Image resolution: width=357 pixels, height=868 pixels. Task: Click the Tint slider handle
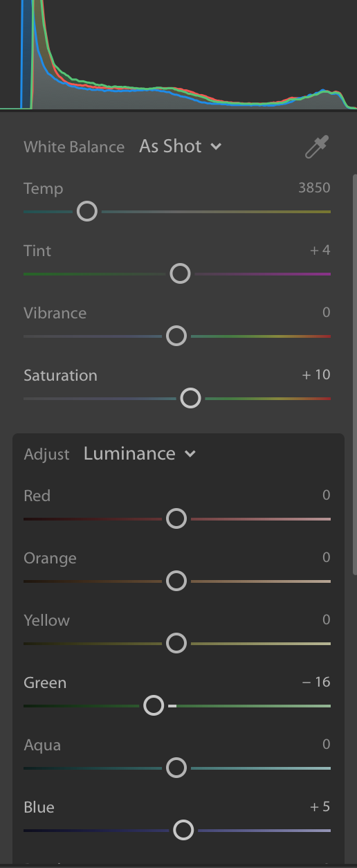(x=180, y=273)
